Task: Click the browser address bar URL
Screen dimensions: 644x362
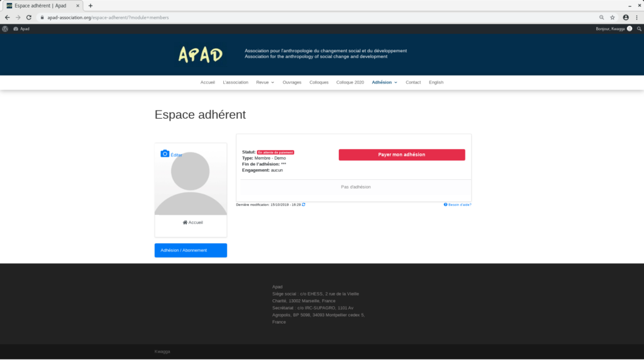Action: coord(108,18)
